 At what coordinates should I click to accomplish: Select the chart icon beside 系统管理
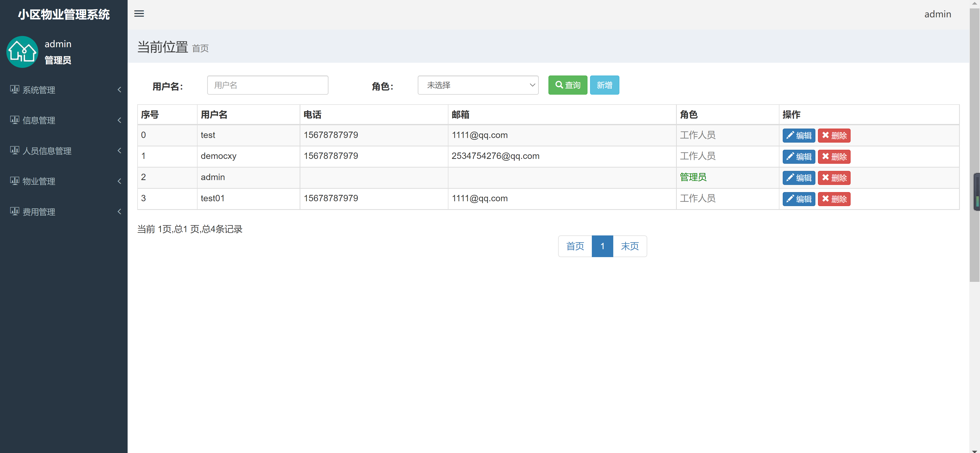tap(15, 90)
